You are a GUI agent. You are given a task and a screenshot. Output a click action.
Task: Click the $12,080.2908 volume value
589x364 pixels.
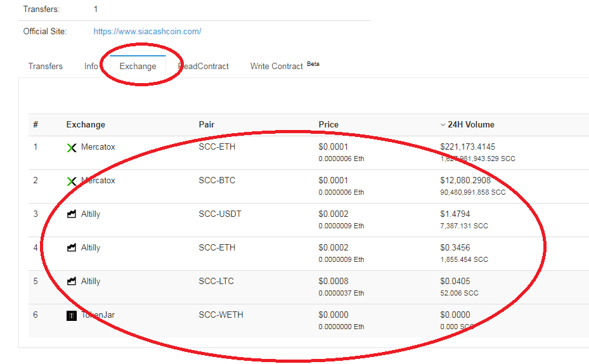click(465, 180)
